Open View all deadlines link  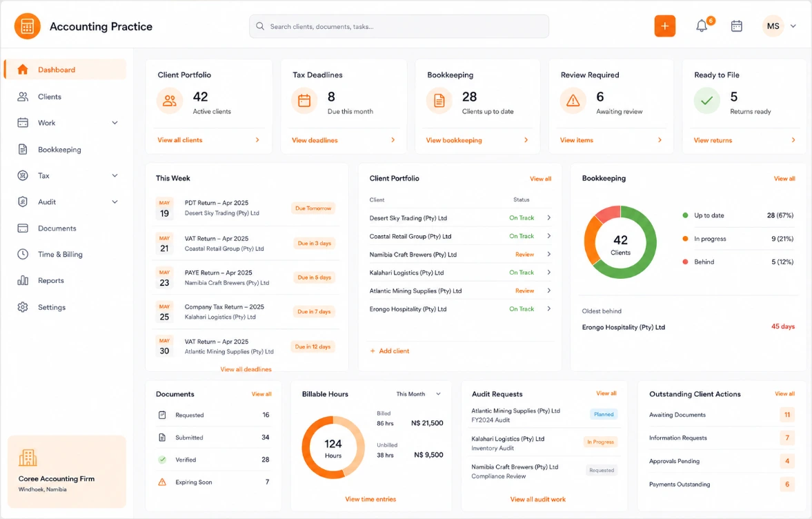246,369
